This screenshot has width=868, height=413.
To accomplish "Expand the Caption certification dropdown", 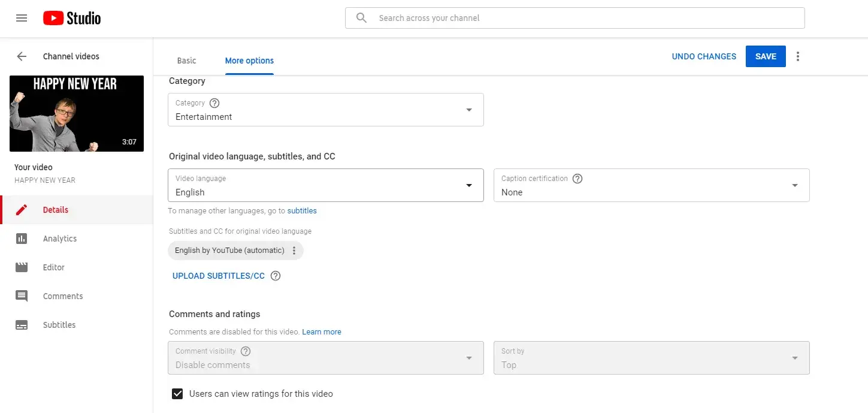I will click(794, 185).
